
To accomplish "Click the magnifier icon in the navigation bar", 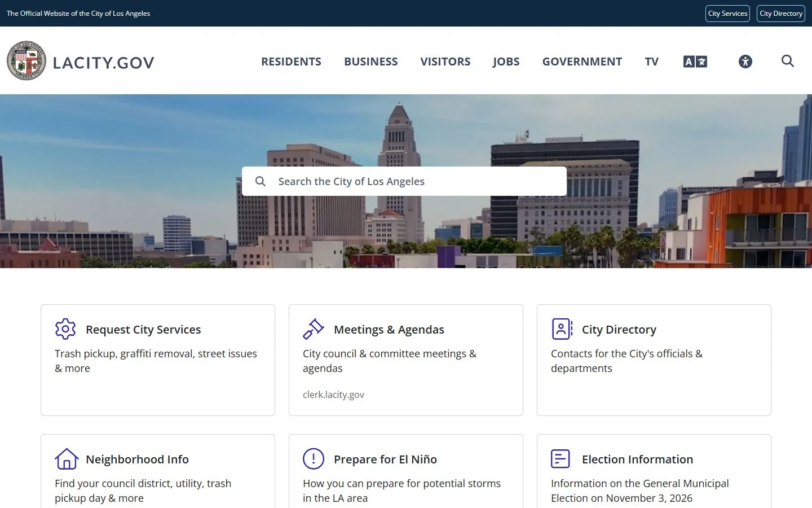I will coord(788,61).
